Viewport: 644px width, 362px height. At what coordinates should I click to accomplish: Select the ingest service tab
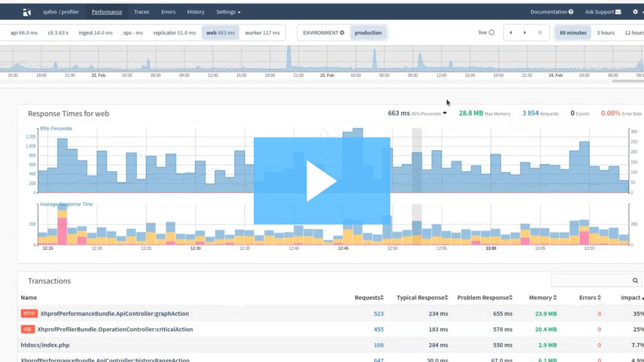pos(95,33)
